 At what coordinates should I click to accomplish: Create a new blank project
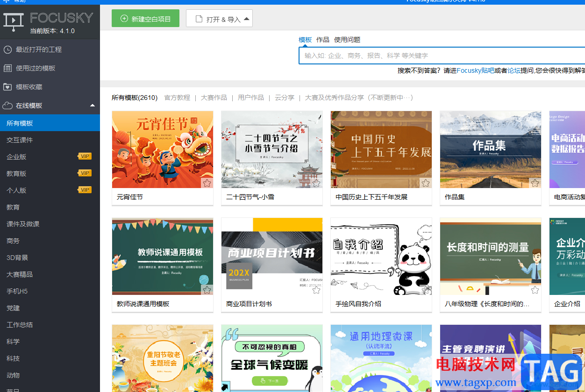tap(145, 18)
